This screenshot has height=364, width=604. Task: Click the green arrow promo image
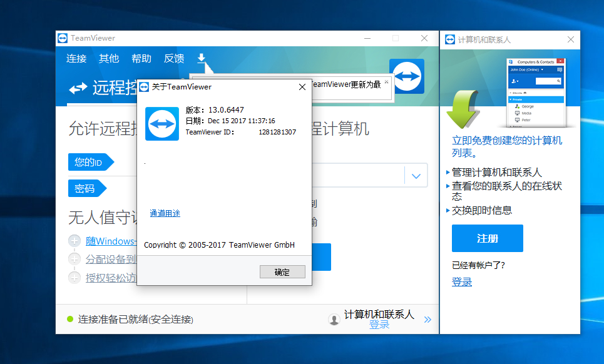coord(463,109)
